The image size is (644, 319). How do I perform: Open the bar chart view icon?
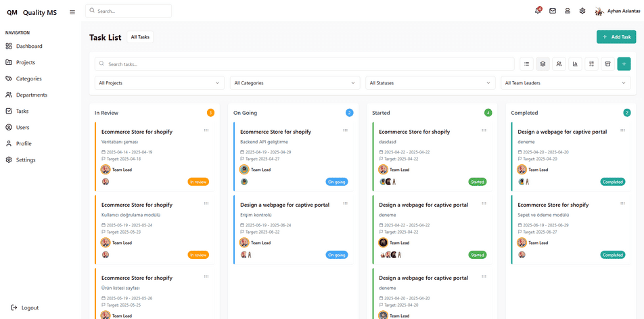click(576, 64)
